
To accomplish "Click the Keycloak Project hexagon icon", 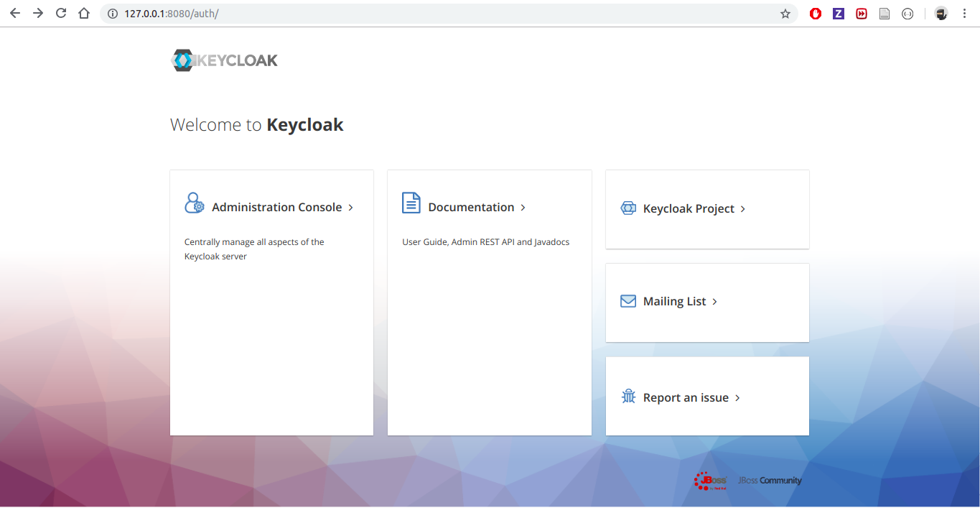I will (x=628, y=208).
